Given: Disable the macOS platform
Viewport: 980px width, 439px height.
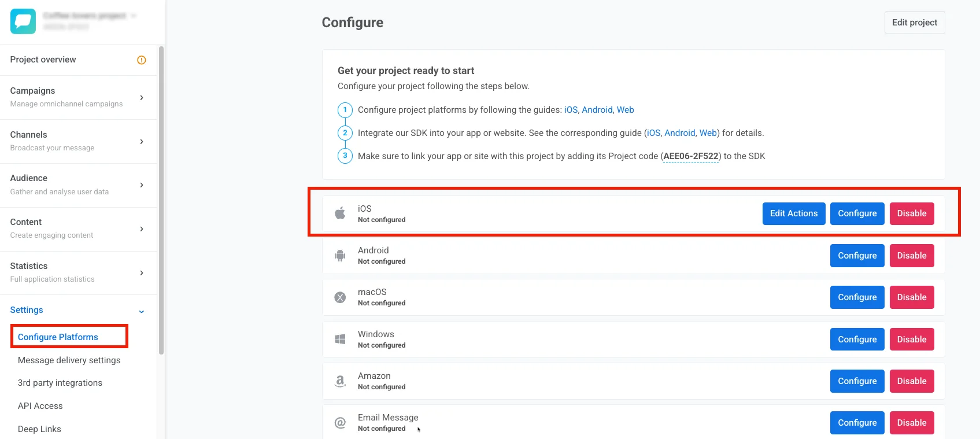Looking at the screenshot, I should tap(912, 297).
